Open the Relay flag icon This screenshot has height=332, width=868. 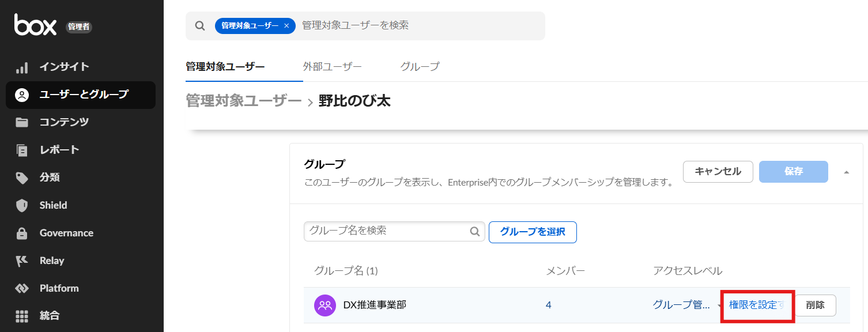(x=22, y=261)
